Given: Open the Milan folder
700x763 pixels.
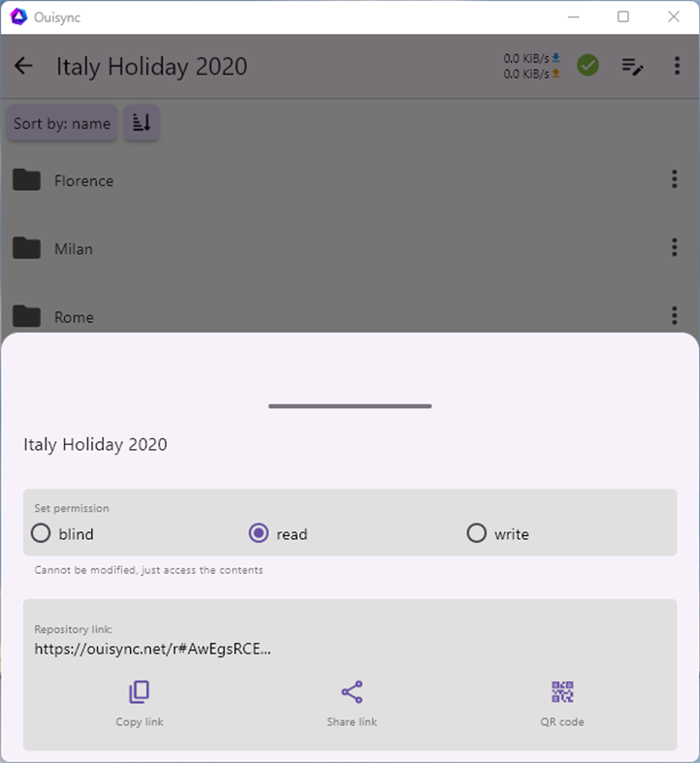Looking at the screenshot, I should pyautogui.click(x=74, y=249).
